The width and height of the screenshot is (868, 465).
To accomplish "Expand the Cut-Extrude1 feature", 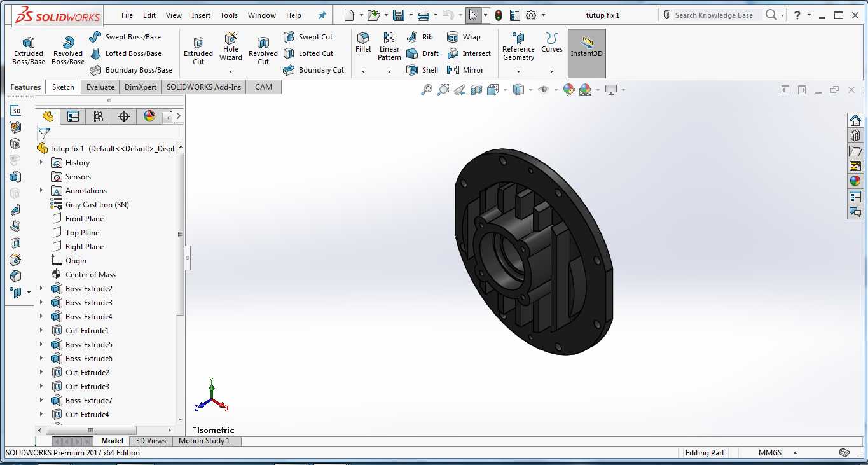I will 41,331.
